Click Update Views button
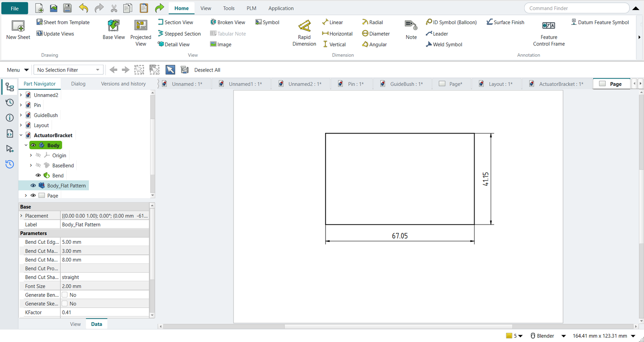 coord(55,34)
